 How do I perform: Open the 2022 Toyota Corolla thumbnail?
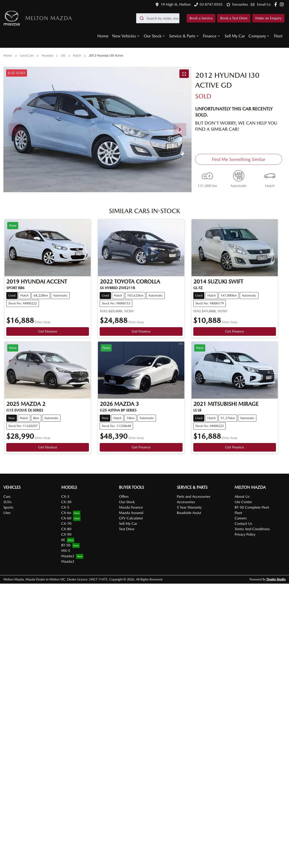(x=141, y=248)
